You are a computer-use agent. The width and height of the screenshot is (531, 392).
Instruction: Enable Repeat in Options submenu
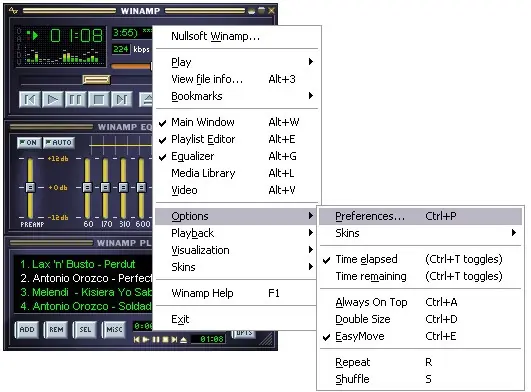[x=420, y=362]
